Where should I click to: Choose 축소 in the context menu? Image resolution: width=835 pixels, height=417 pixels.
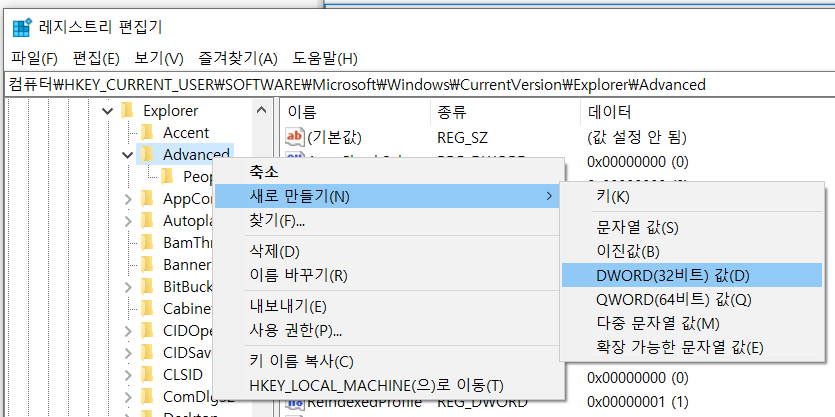[x=389, y=172]
